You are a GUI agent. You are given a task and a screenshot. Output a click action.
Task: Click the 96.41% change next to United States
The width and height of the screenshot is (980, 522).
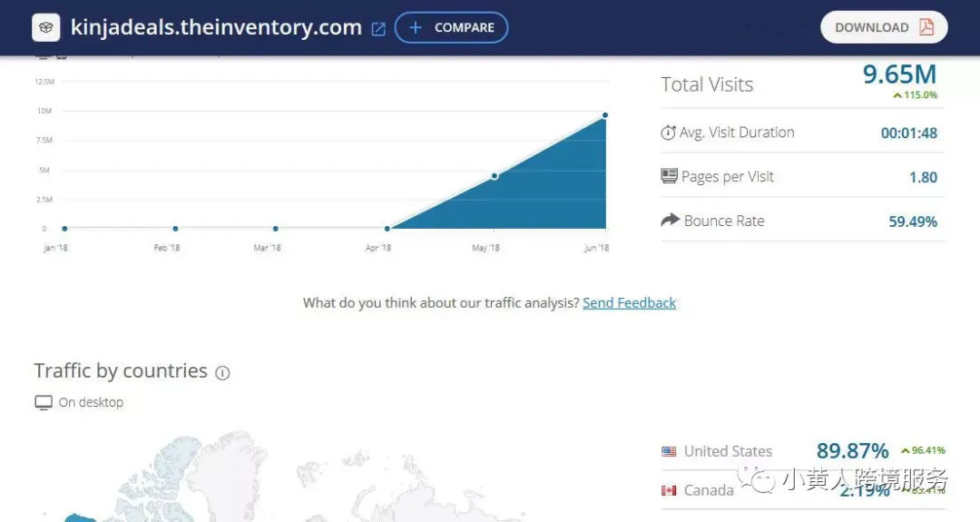coord(923,450)
